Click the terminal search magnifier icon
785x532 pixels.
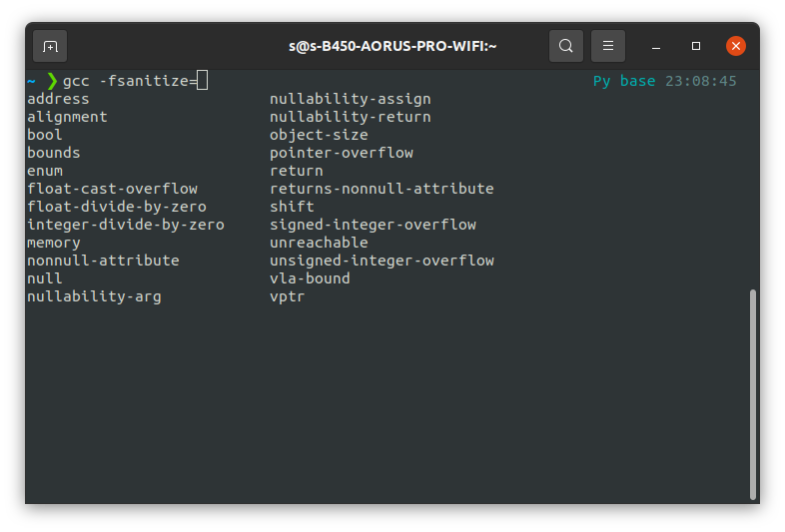566,46
